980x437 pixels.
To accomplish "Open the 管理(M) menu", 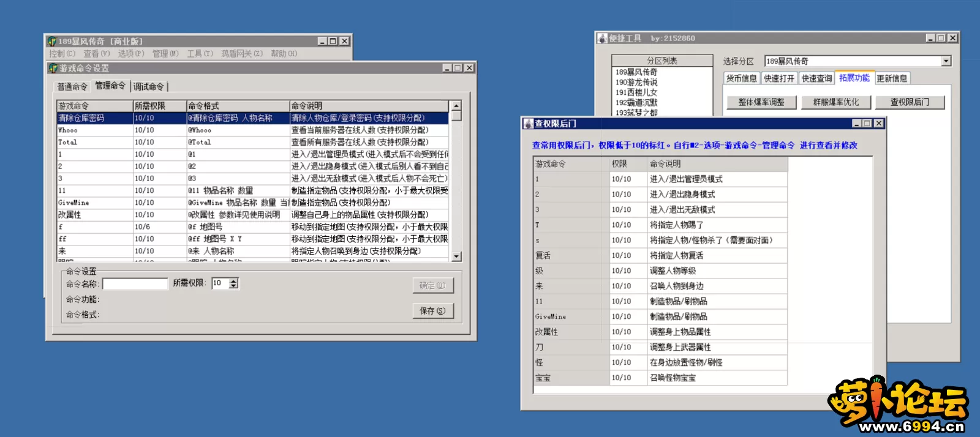I will pos(165,54).
